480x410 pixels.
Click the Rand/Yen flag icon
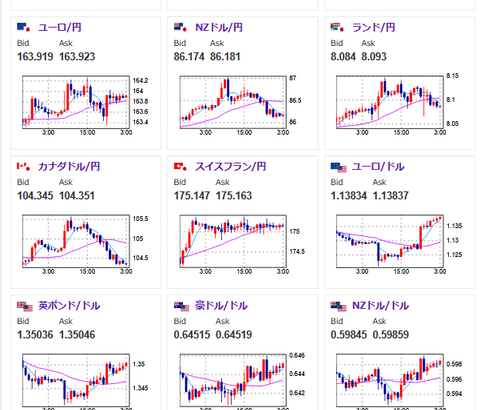coord(337,27)
